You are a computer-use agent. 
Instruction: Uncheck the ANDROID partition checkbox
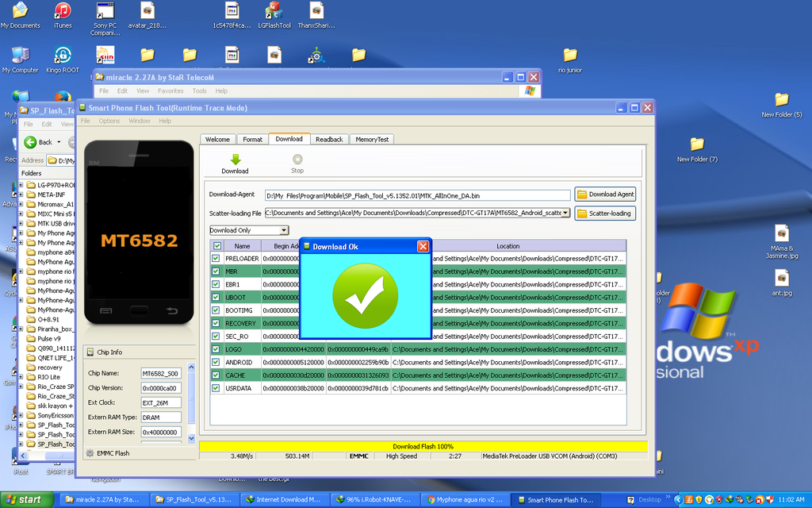coord(216,362)
